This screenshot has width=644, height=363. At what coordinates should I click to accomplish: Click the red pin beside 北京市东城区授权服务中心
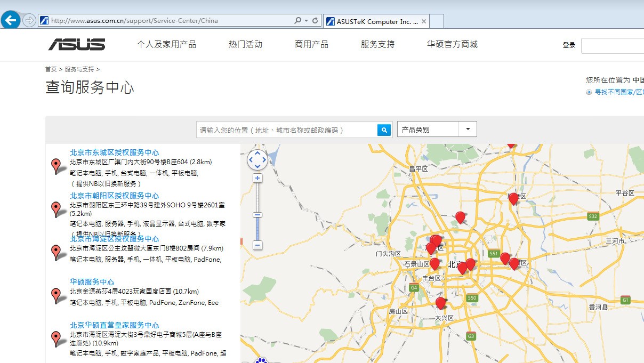[x=55, y=165]
